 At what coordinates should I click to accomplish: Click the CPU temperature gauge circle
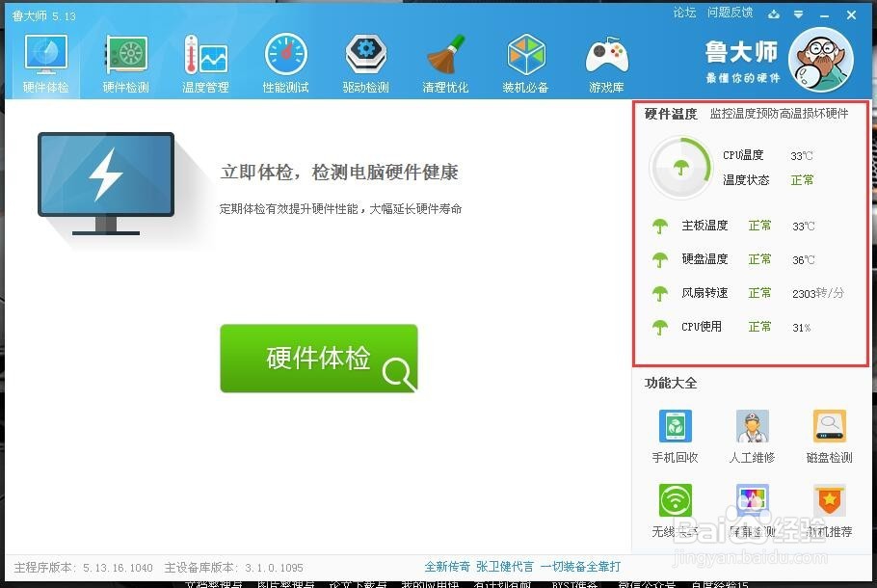[680, 168]
